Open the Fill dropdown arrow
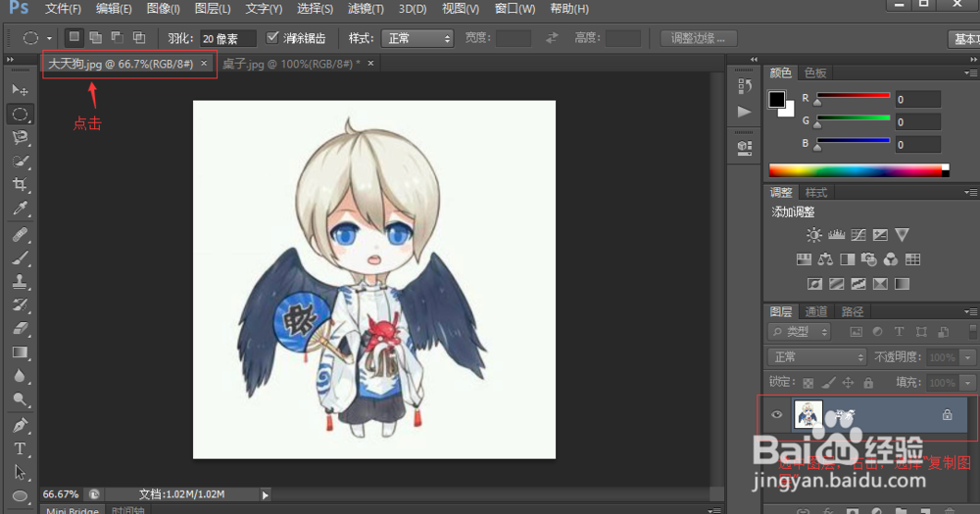The height and width of the screenshot is (514, 980). (x=968, y=382)
